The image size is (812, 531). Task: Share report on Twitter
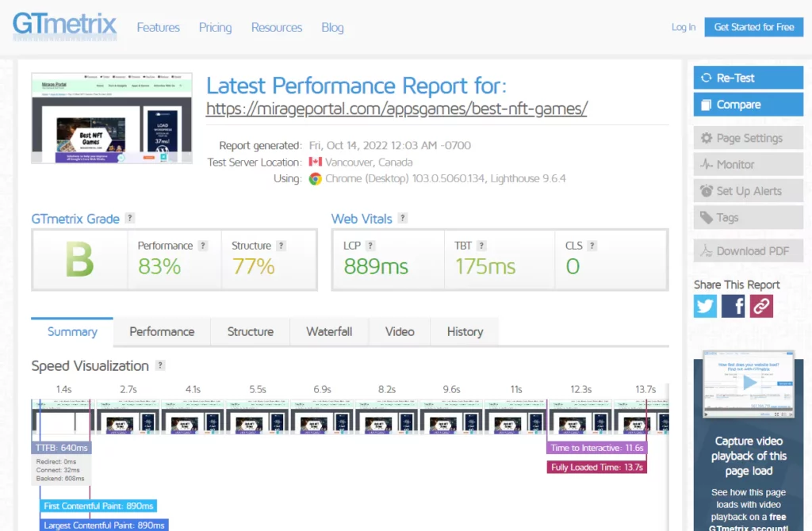(705, 306)
